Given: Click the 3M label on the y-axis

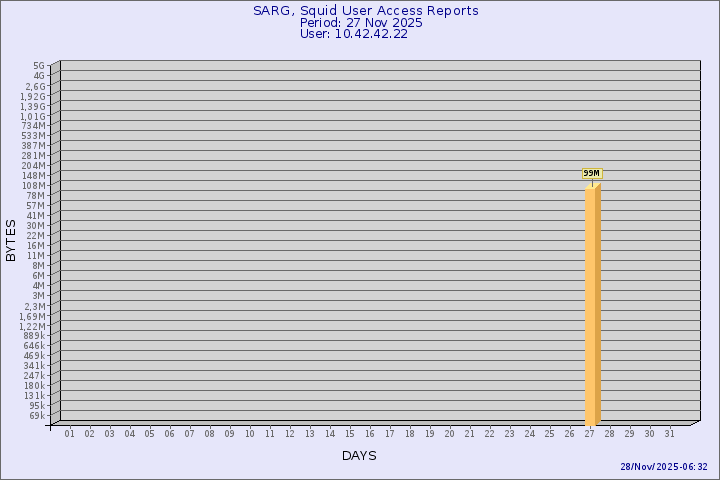Looking at the screenshot, I should pos(38,296).
